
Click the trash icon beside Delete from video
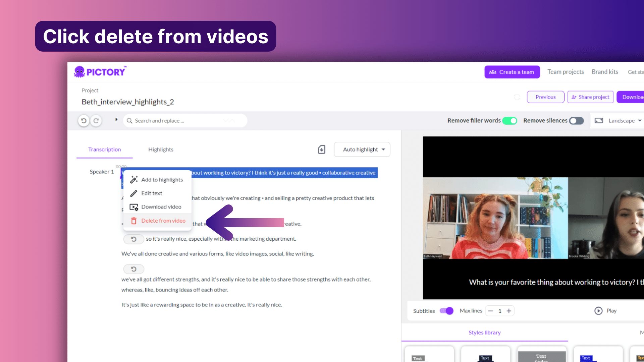pos(134,221)
